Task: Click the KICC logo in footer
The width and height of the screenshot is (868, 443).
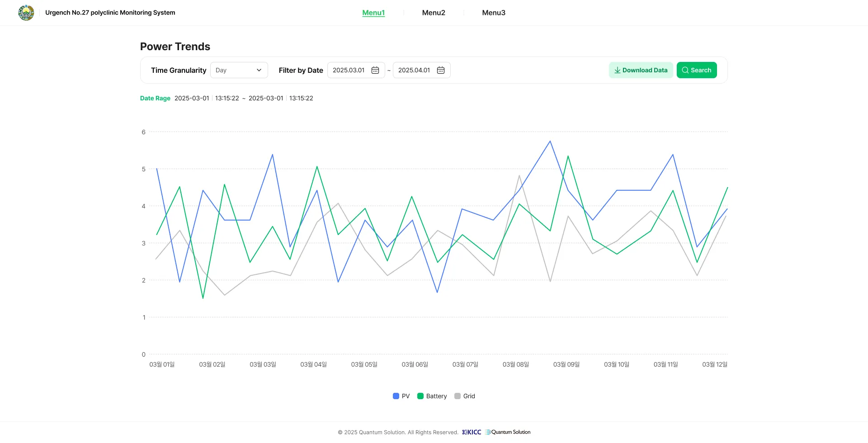Action: point(472,432)
